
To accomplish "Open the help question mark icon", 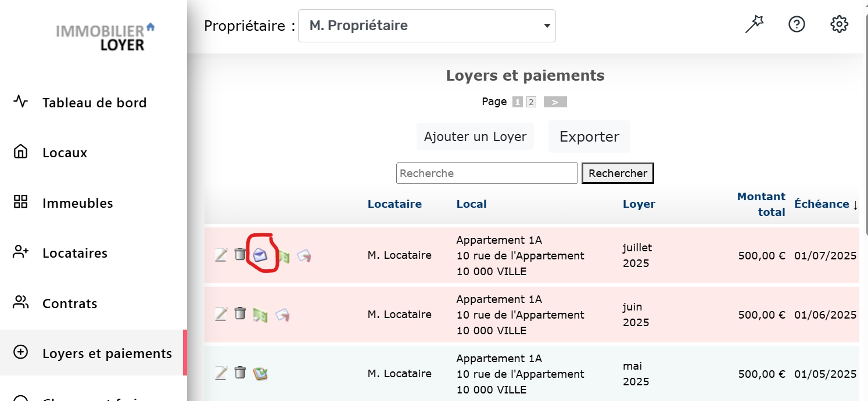I will [797, 24].
